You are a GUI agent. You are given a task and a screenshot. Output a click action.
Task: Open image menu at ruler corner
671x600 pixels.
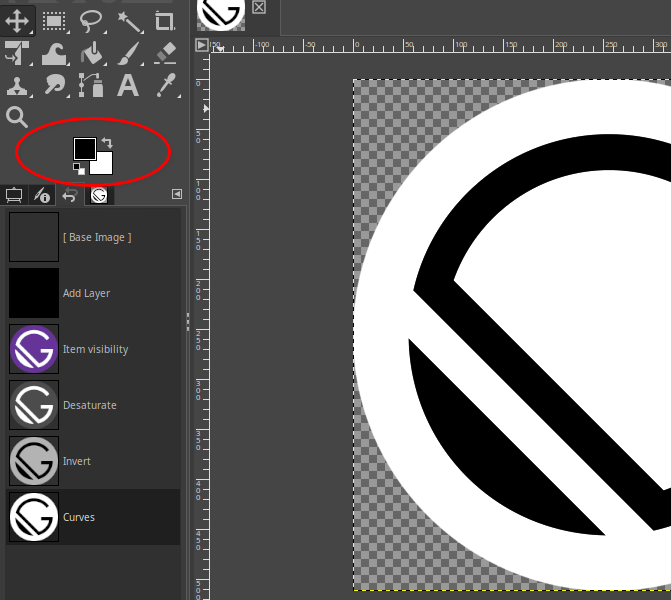pyautogui.click(x=202, y=45)
